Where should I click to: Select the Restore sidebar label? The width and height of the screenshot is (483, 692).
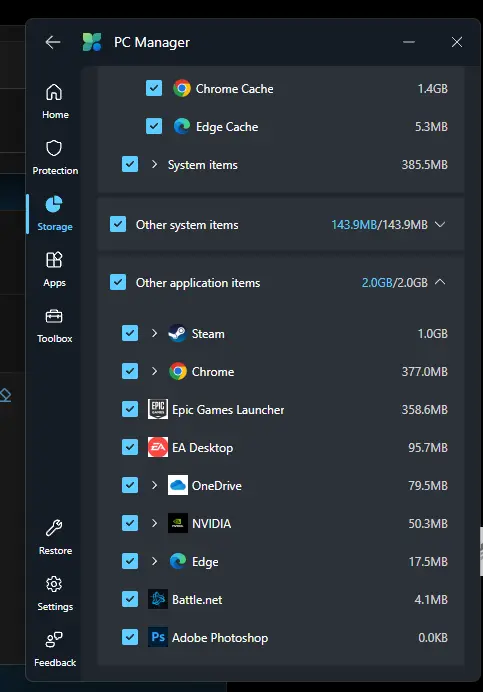tap(55, 551)
